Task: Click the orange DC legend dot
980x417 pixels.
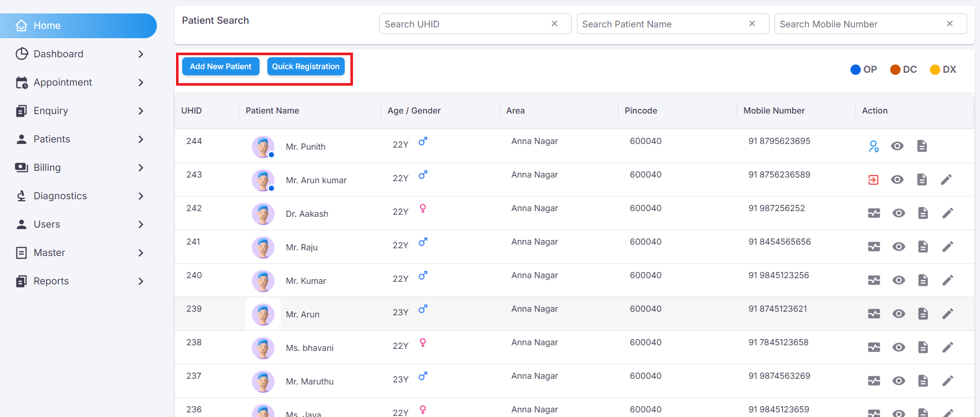Action: (895, 70)
